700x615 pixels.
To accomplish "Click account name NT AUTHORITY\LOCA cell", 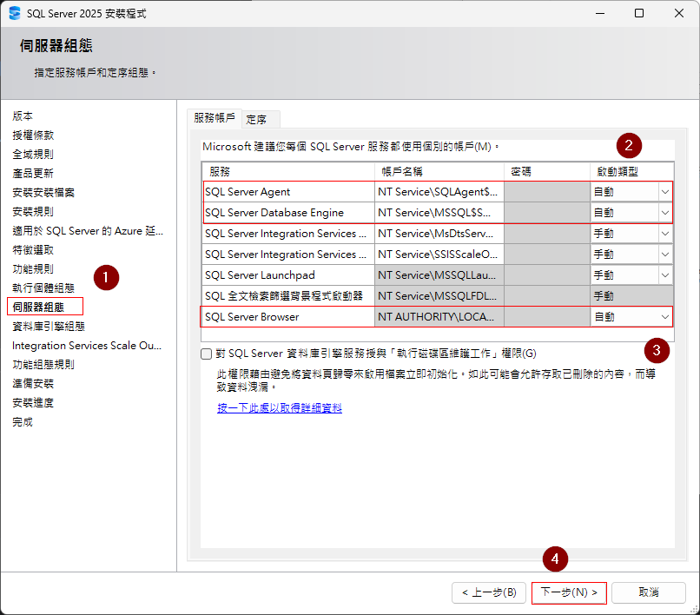I will (x=439, y=317).
